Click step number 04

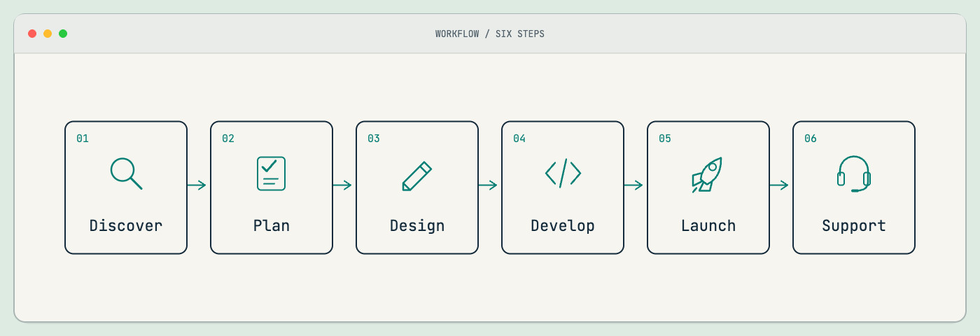tap(519, 139)
